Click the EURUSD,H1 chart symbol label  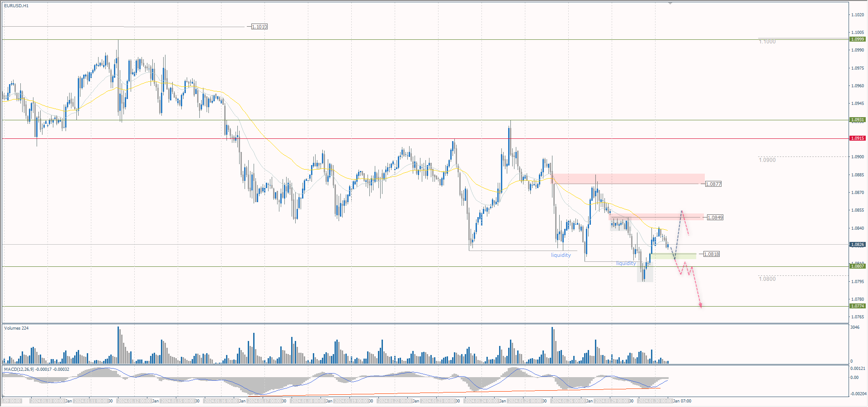click(x=16, y=6)
